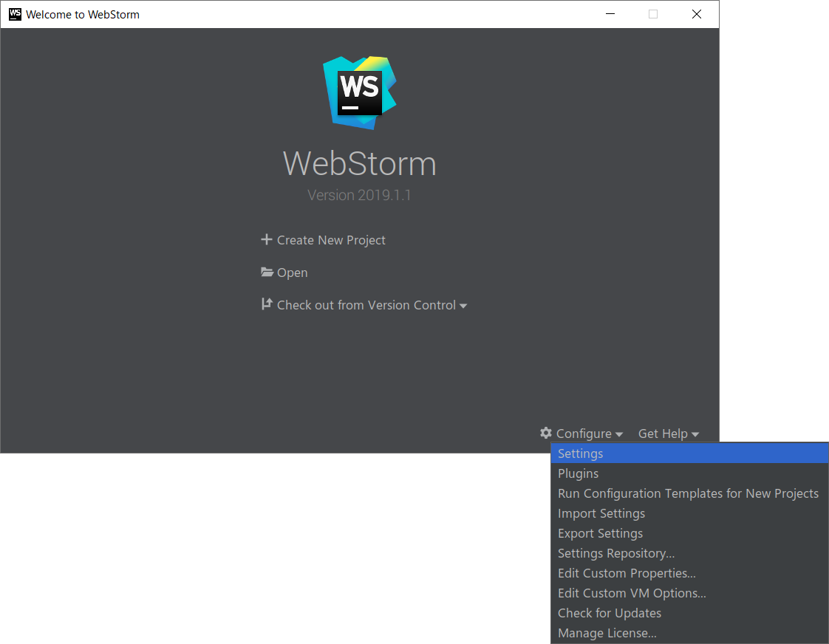
Task: Click the WebStorm product name heading
Action: (360, 164)
